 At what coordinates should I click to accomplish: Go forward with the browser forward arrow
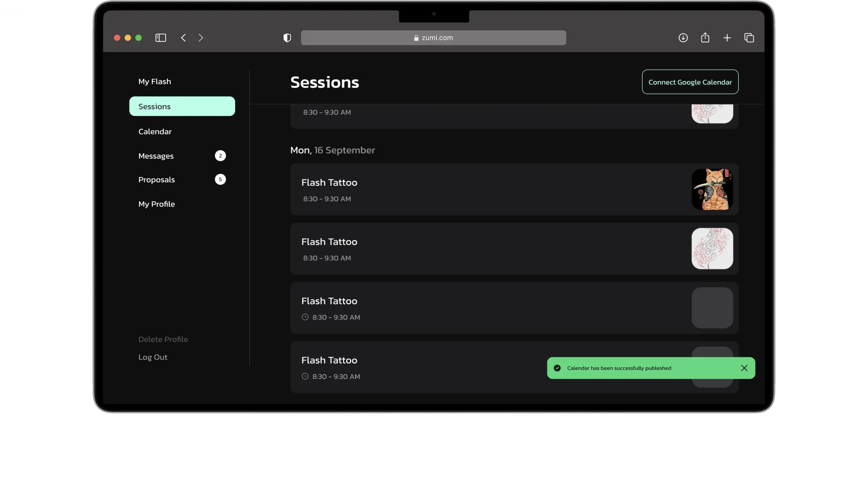[201, 38]
